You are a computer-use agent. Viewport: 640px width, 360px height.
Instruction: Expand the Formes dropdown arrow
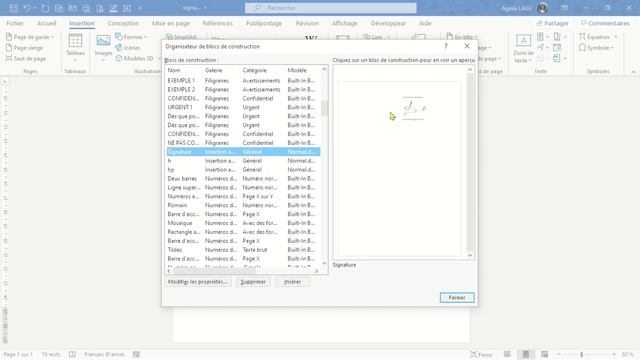(x=145, y=37)
